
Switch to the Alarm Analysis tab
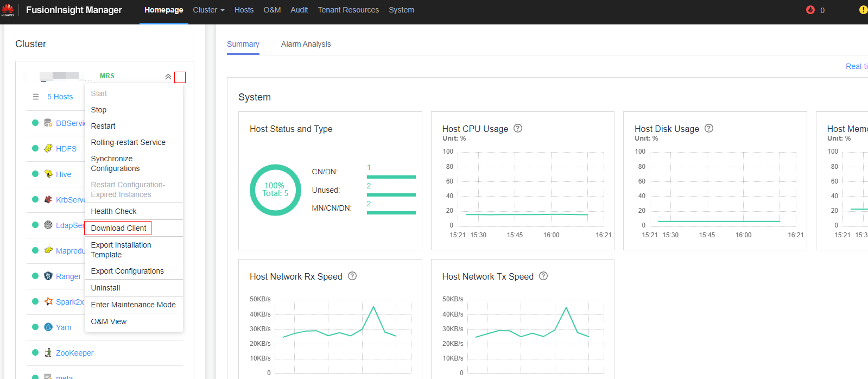306,44
